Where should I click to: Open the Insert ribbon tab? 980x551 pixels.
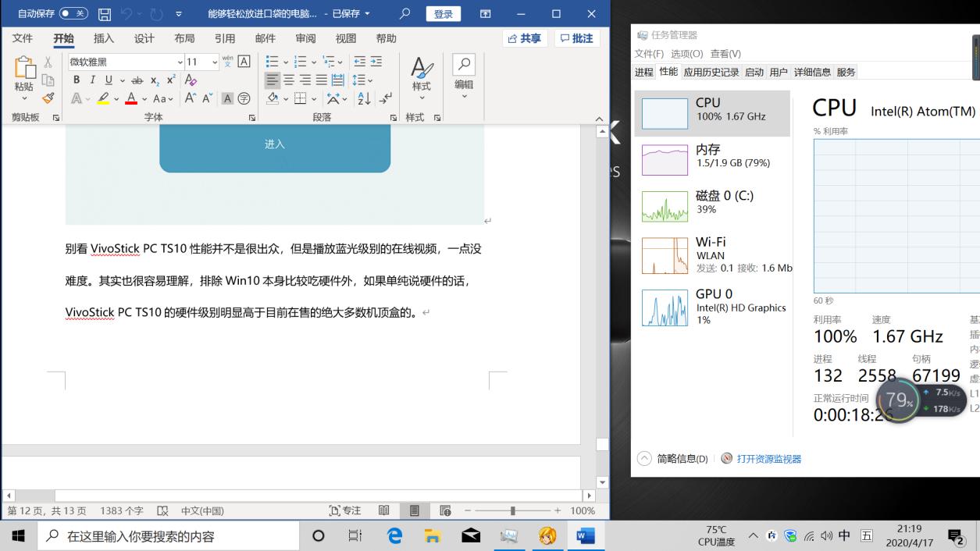point(103,38)
